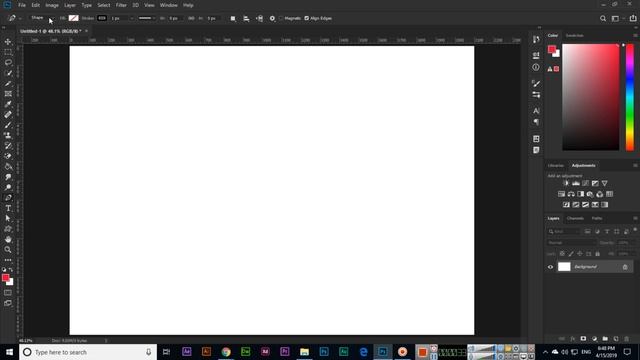The image size is (640, 360).
Task: Open the Shape tool mode dropdown
Action: (41, 18)
